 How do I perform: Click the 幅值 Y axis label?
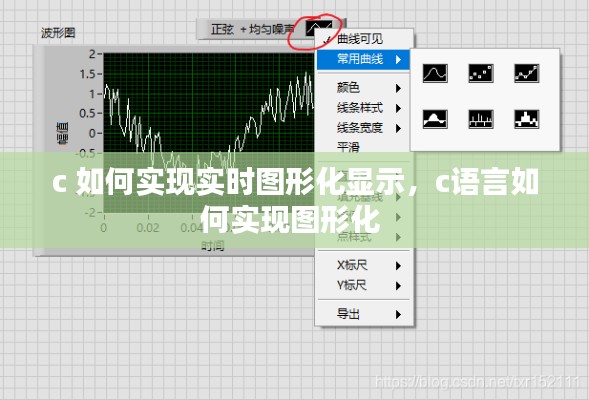(x=62, y=133)
